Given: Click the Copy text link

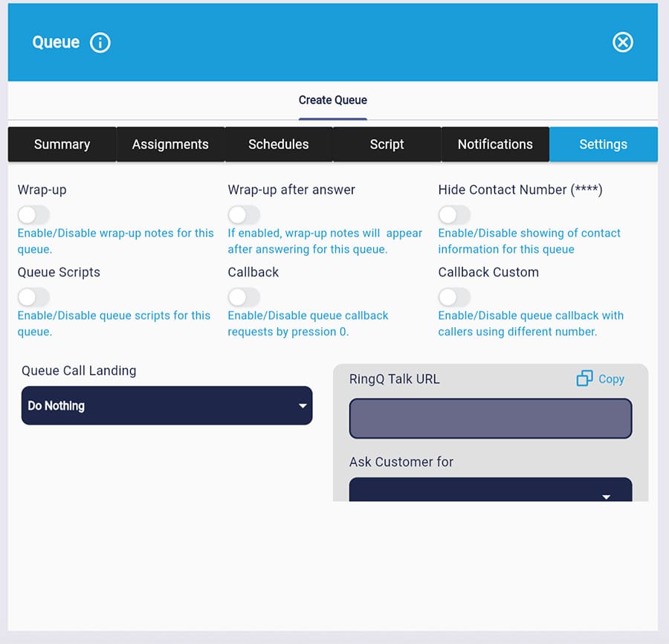Looking at the screenshot, I should (x=611, y=379).
